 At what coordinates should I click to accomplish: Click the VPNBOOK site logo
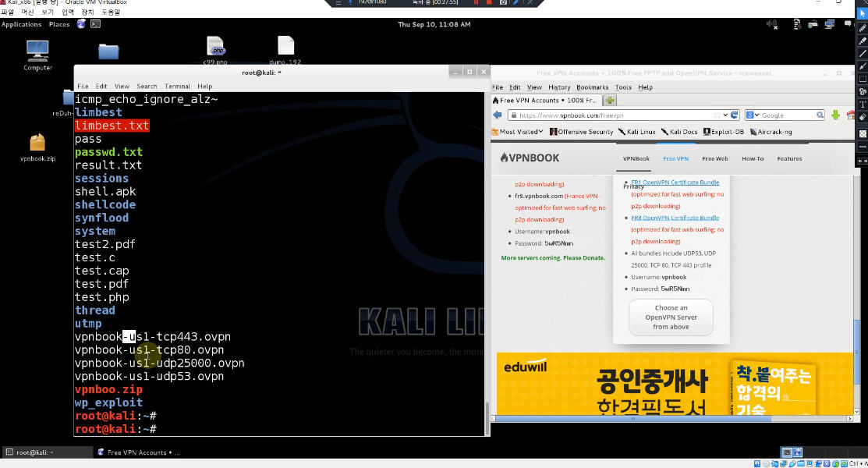(530, 158)
